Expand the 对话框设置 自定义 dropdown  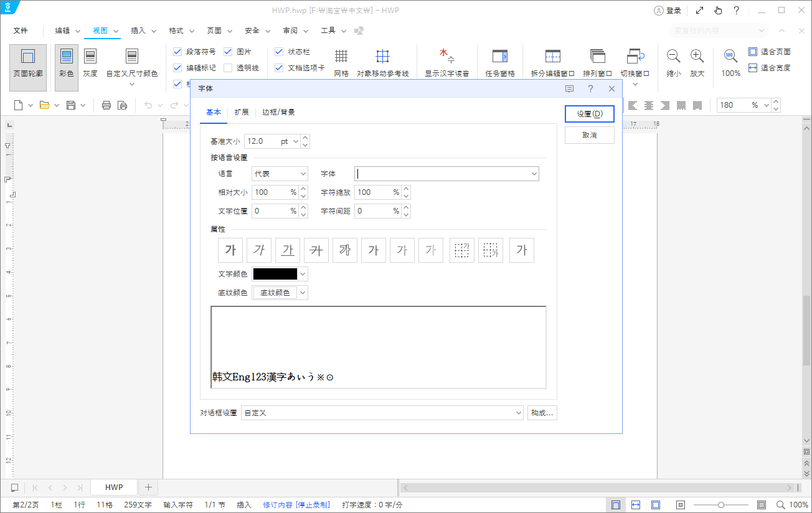coord(382,413)
